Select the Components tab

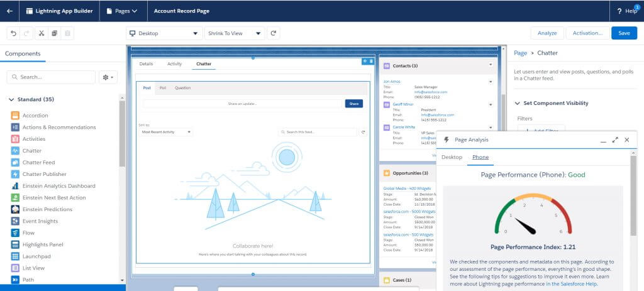coord(23,54)
